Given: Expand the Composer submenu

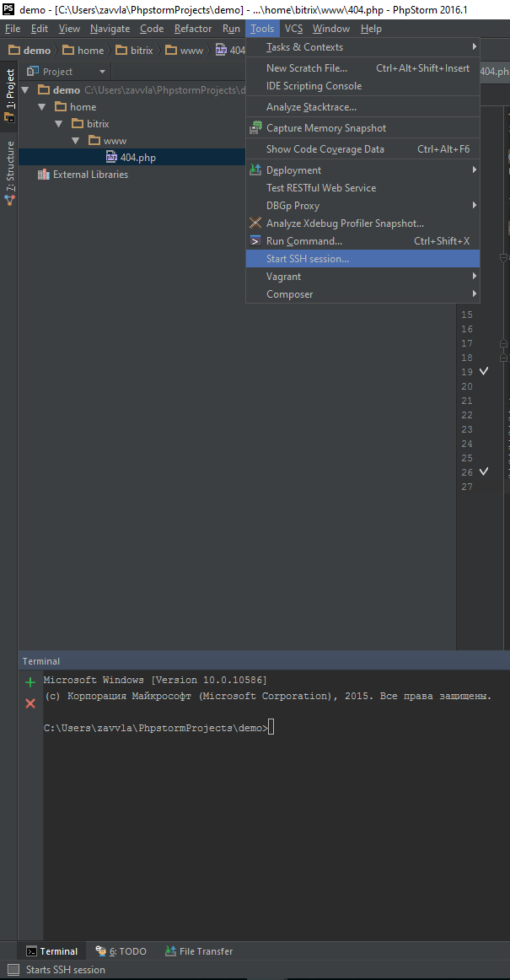Looking at the screenshot, I should (x=362, y=293).
